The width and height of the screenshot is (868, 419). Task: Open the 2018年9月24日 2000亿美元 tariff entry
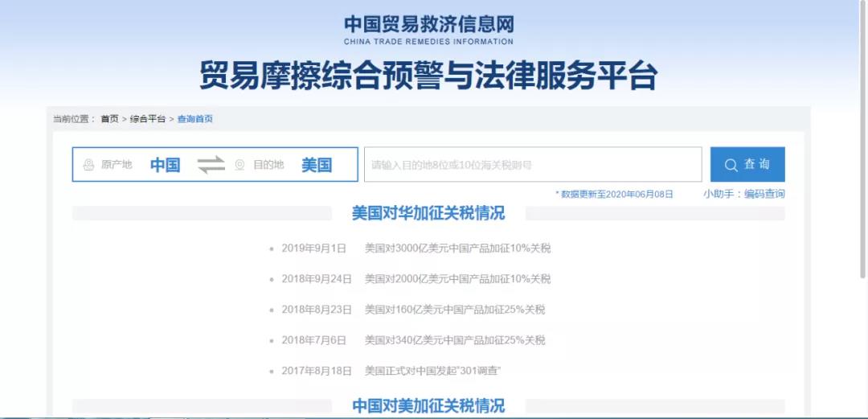416,279
